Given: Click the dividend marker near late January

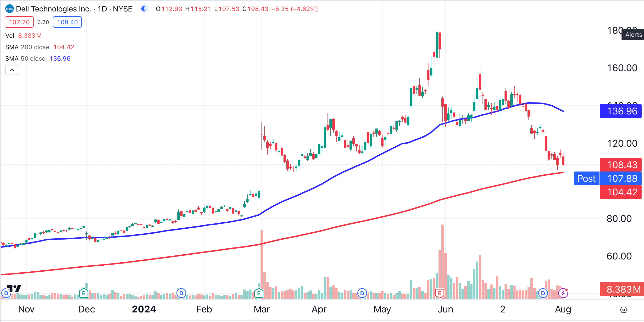Looking at the screenshot, I should (181, 293).
